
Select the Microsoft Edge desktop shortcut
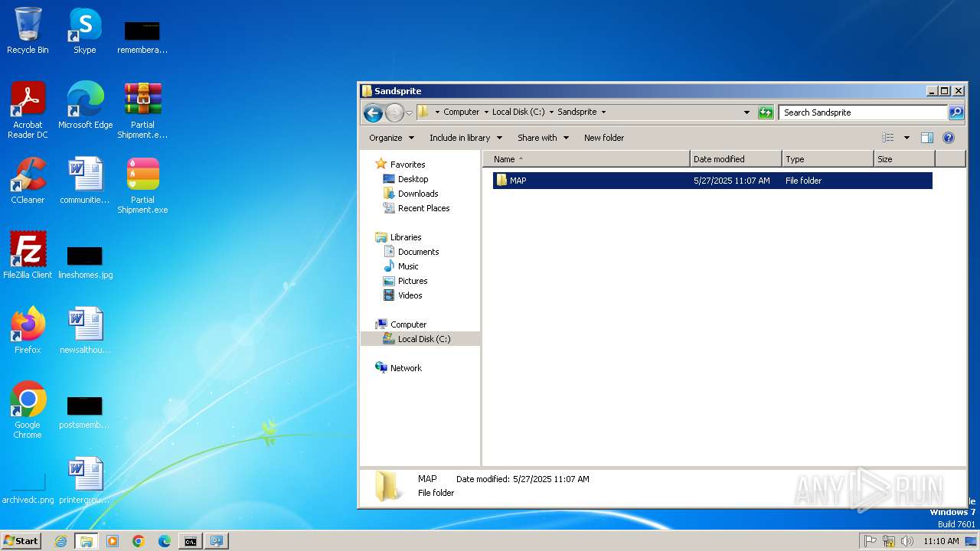(x=85, y=106)
